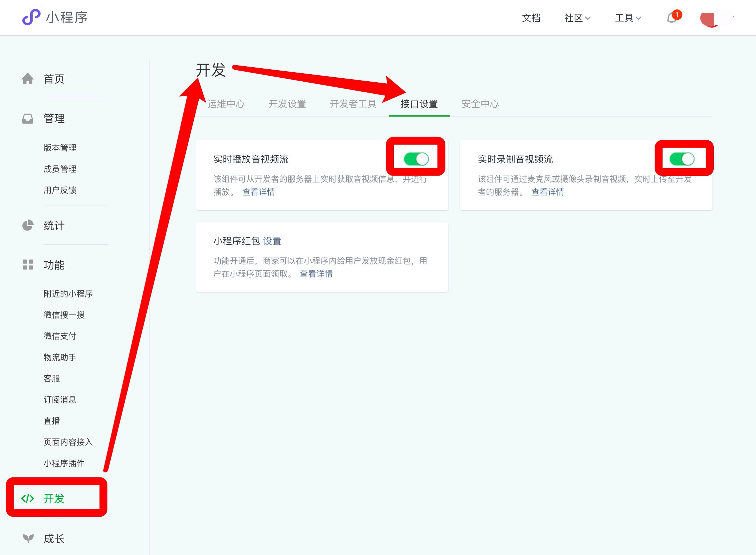This screenshot has height=555, width=756.
Task: Click the 功能 grid icon
Action: [28, 265]
